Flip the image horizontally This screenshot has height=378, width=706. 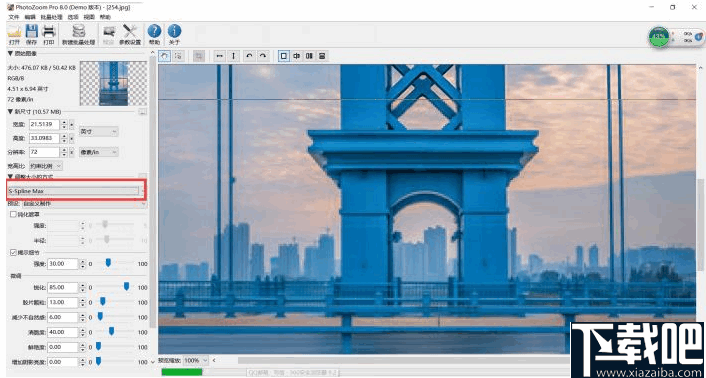click(220, 56)
